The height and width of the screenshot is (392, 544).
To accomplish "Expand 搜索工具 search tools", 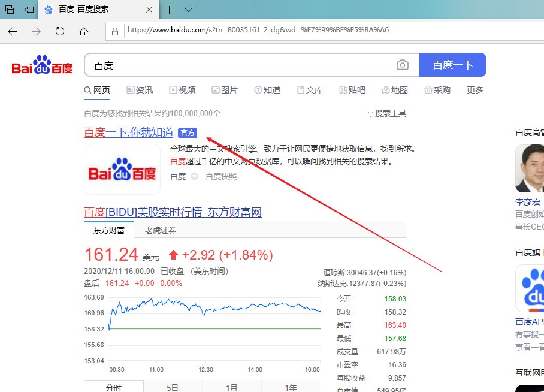I will (387, 113).
